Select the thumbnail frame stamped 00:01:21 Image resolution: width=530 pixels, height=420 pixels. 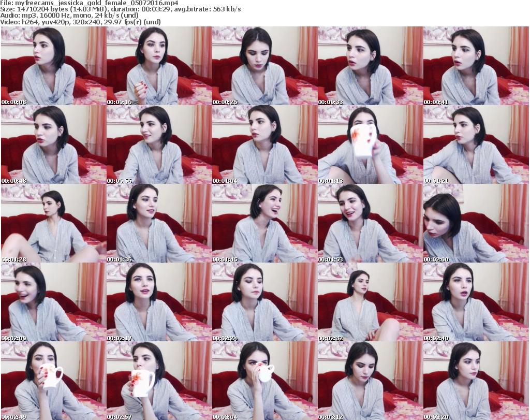click(x=476, y=144)
